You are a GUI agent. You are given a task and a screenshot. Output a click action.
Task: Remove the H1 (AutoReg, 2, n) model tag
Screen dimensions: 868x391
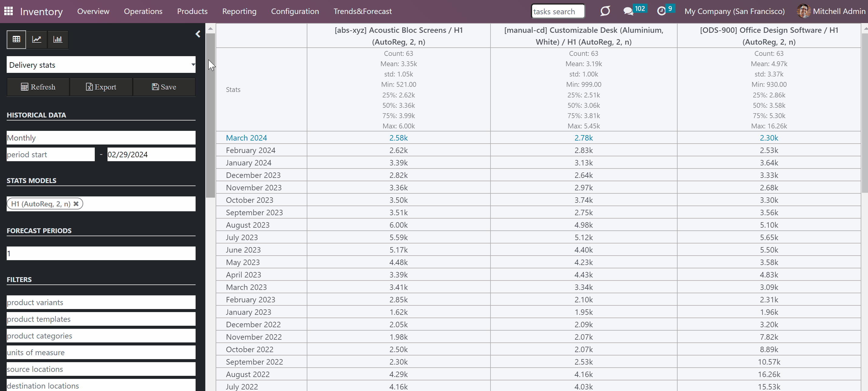click(x=76, y=204)
